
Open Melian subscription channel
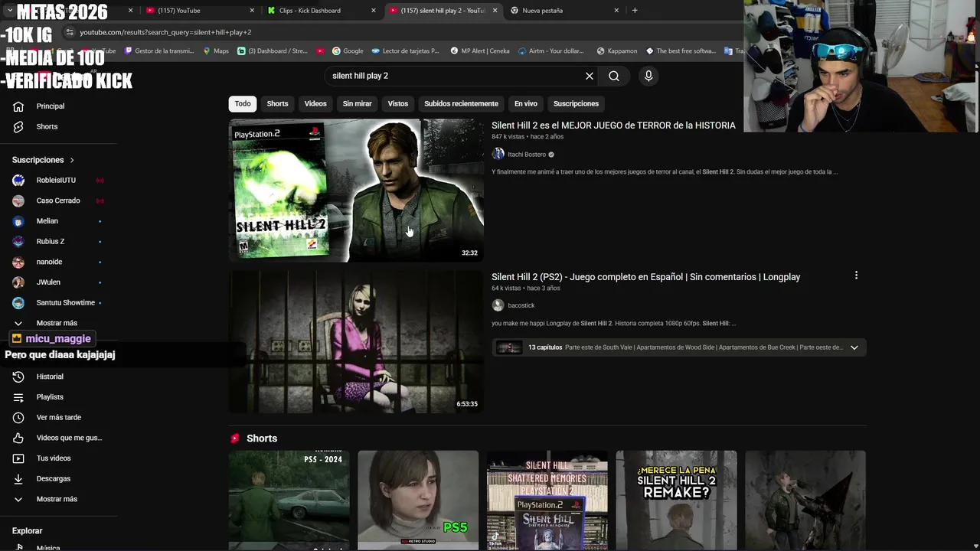click(47, 221)
